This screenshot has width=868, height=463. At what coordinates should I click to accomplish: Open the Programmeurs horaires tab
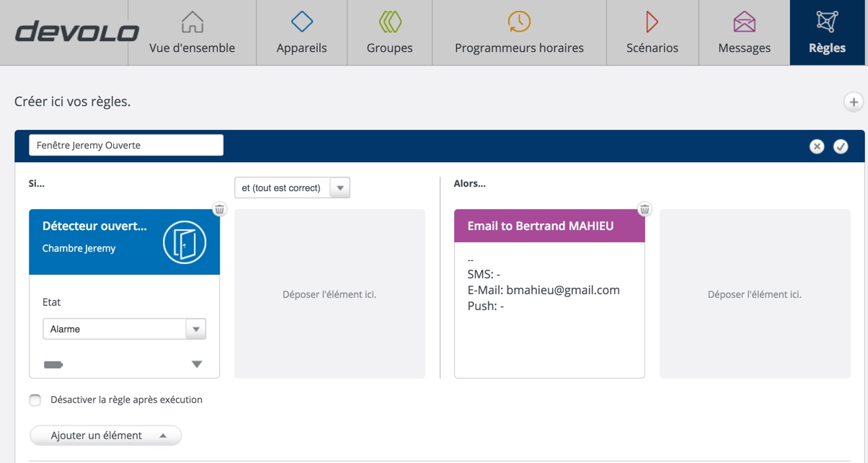(519, 33)
